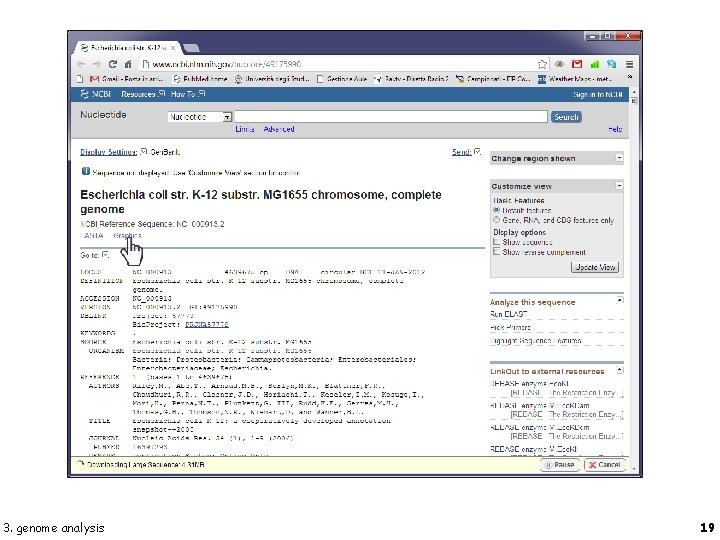Click the Update View button
Screen dimensions: 720x540
pos(595,267)
